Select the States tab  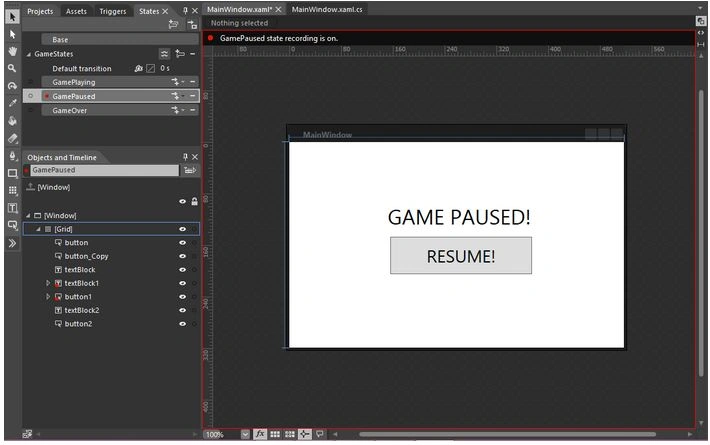149,11
